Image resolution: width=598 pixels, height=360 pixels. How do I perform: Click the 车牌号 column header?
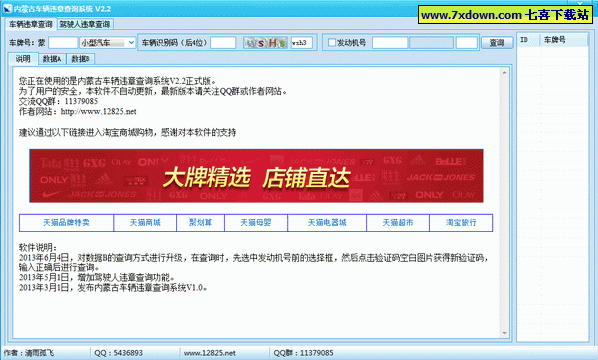564,40
